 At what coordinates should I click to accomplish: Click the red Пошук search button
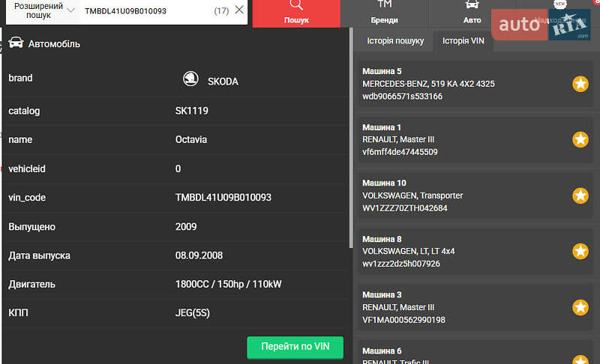coord(296,13)
